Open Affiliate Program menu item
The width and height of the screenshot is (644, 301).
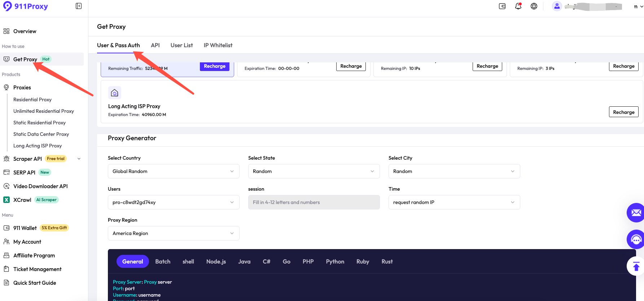34,255
